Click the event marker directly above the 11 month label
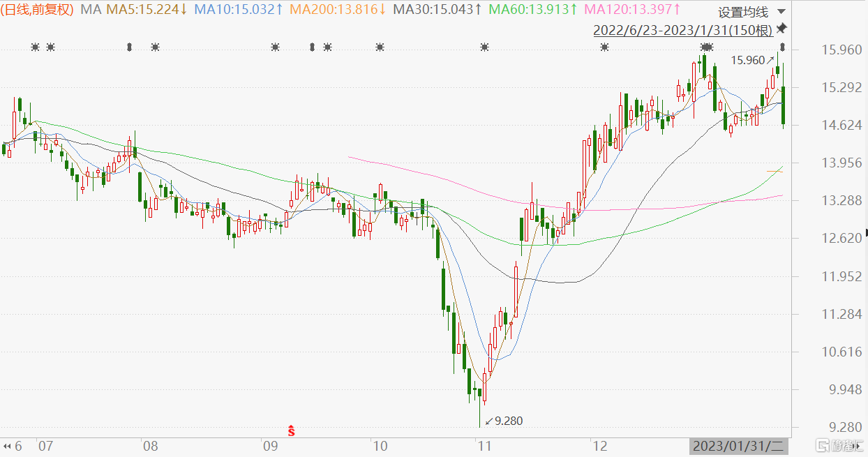The width and height of the screenshot is (868, 457). click(484, 47)
